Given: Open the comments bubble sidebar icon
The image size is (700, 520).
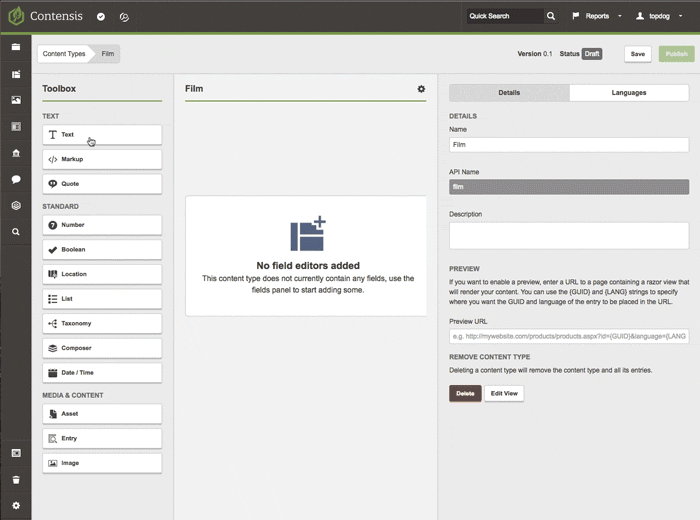Looking at the screenshot, I should [16, 179].
